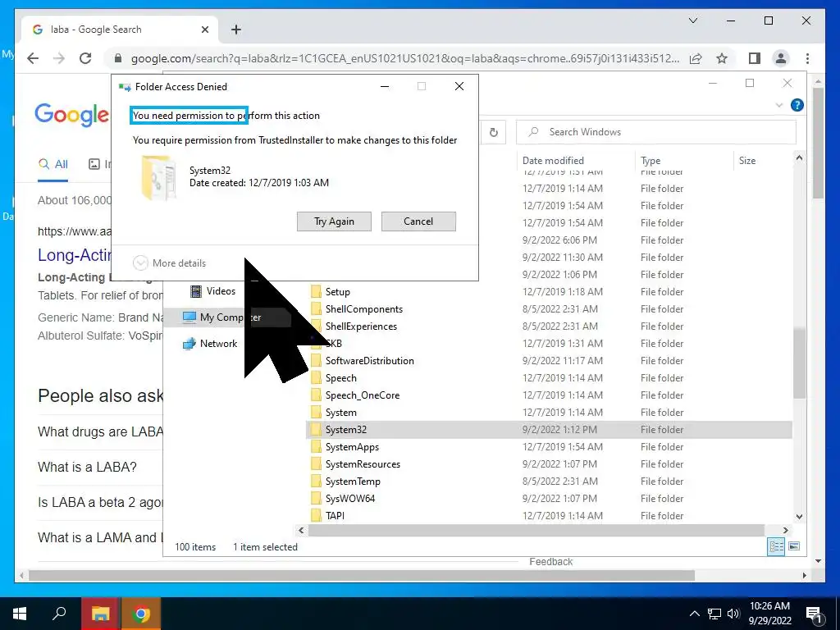Open File Explorer help icon
840x630 pixels.
tap(797, 105)
